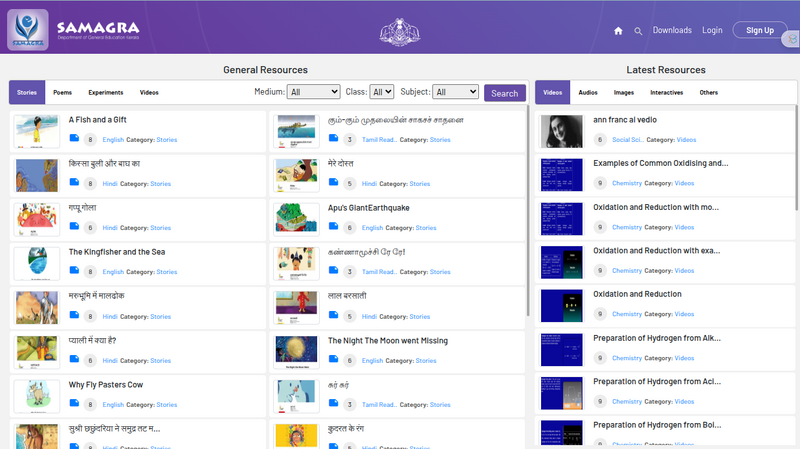Screen dimensions: 800x449
Task: Switch to Audios tab in Latest Resources
Action: [x=588, y=93]
